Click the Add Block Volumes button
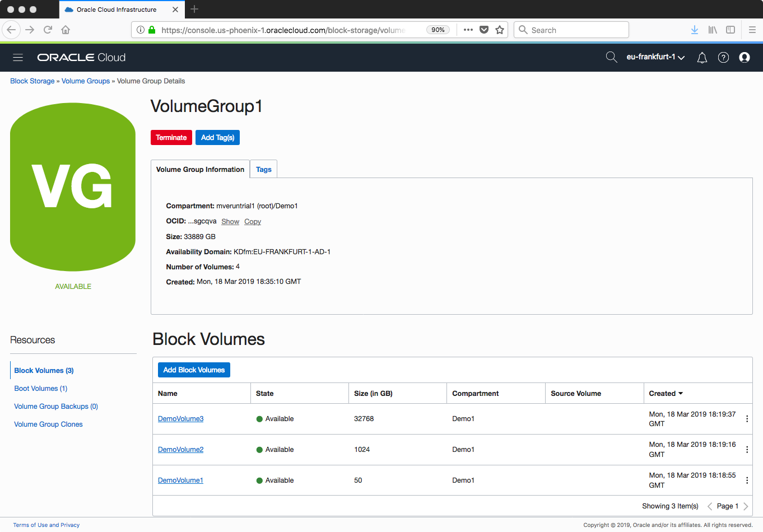 194,370
